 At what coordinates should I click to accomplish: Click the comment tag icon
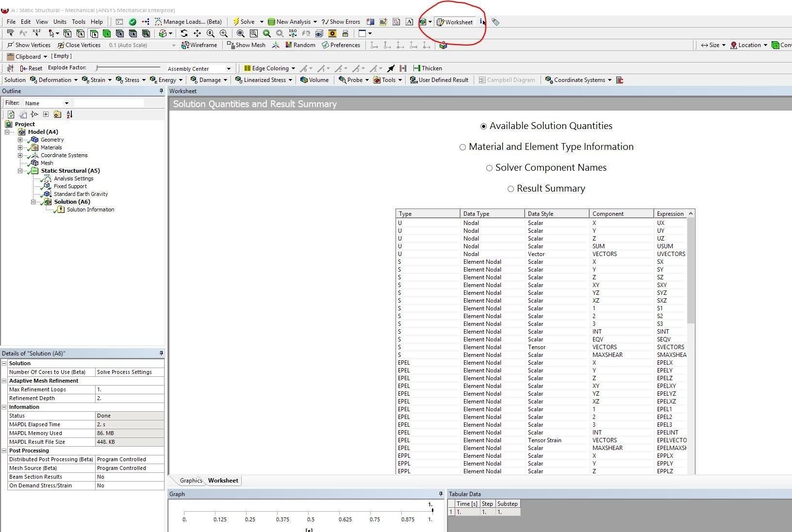pyautogui.click(x=495, y=22)
